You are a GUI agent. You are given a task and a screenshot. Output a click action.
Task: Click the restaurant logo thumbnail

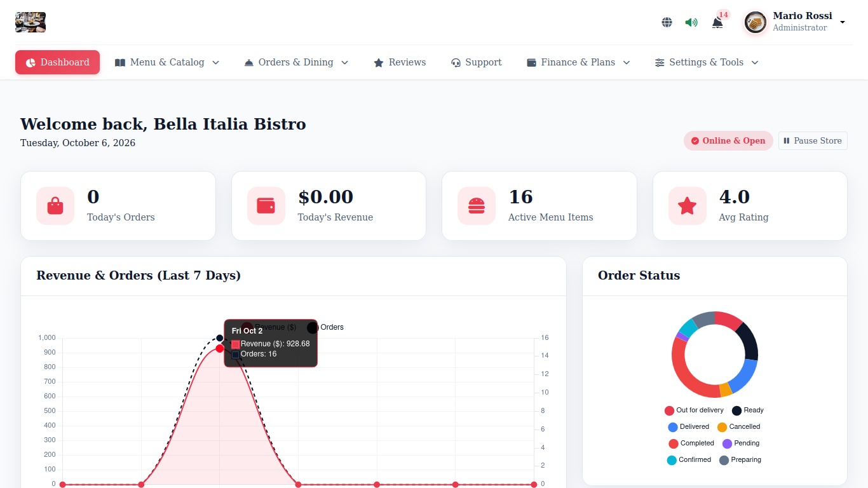[31, 22]
